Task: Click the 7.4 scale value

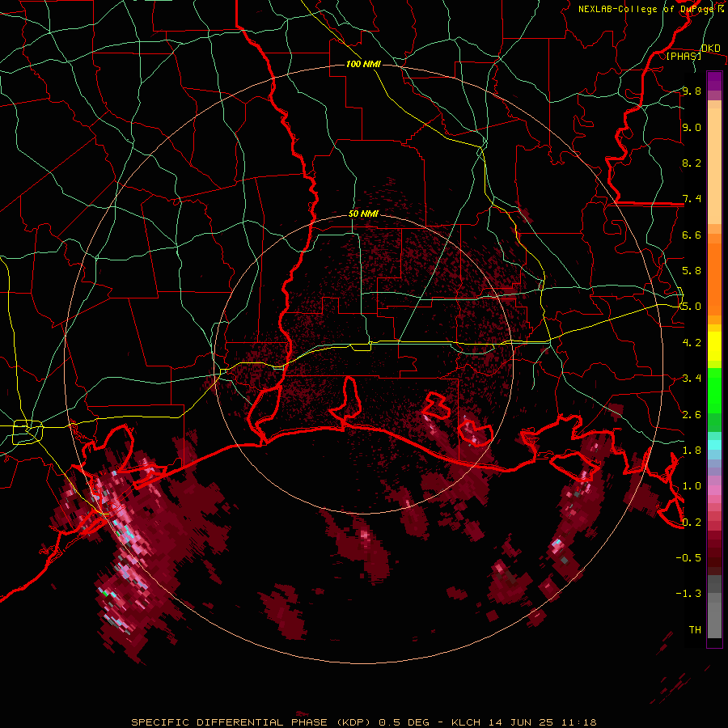Action: click(x=692, y=199)
